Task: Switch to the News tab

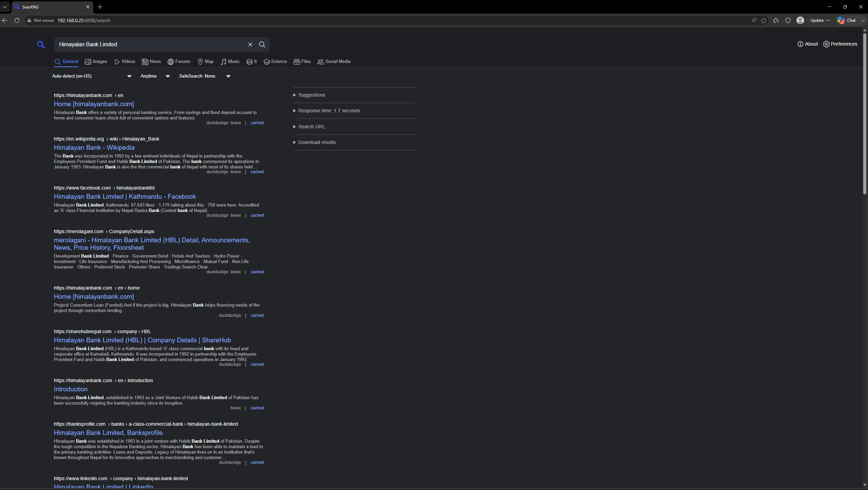Action: click(x=151, y=62)
